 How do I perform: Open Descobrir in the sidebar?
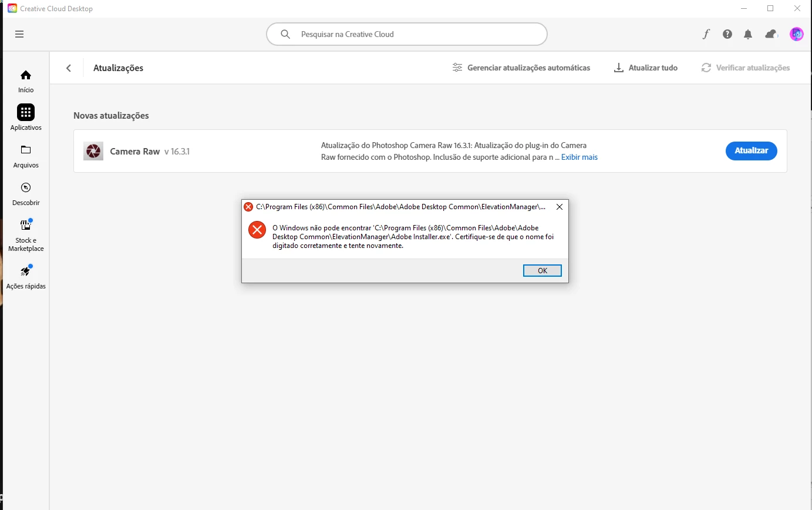(26, 194)
